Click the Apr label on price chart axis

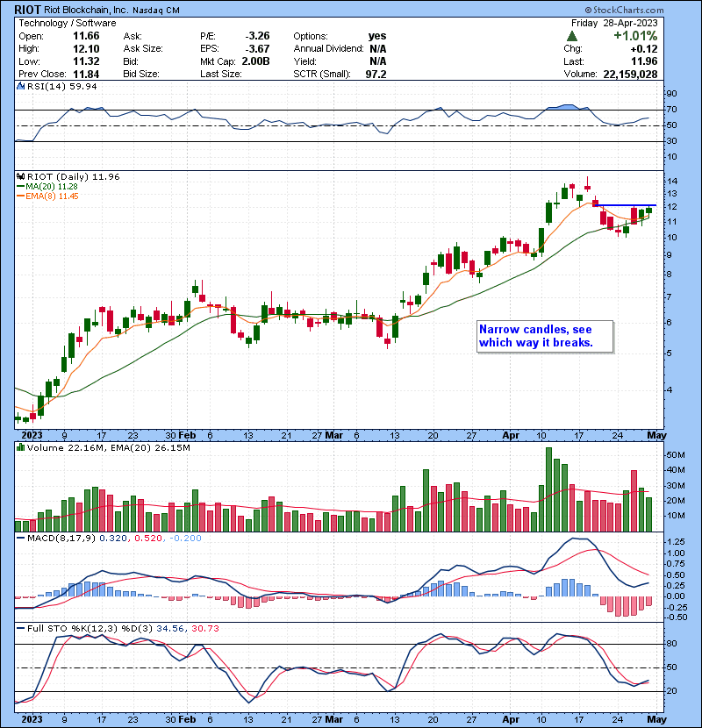point(511,436)
